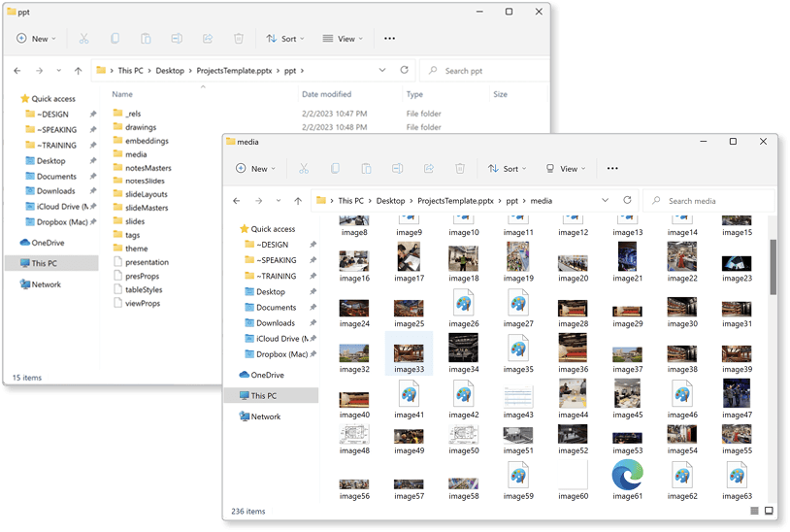
Task: Expand address bar history in media window
Action: click(x=605, y=200)
